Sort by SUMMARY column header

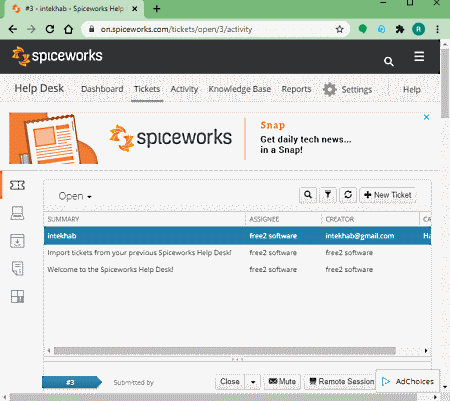(x=63, y=219)
